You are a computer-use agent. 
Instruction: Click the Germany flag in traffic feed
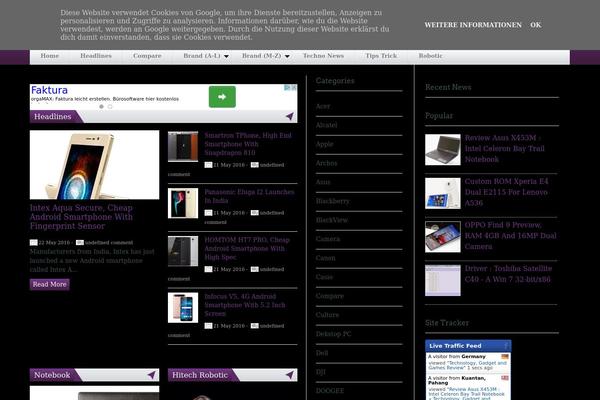click(505, 356)
